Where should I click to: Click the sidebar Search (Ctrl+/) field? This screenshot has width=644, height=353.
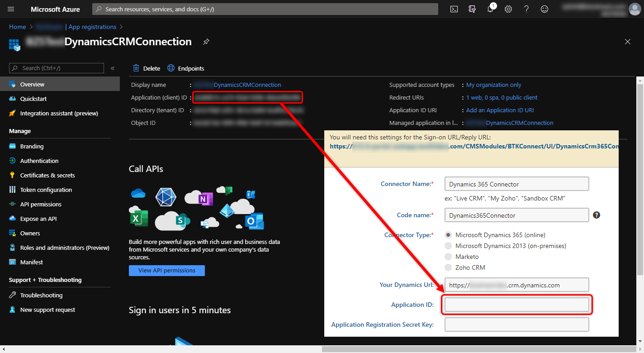tap(57, 68)
